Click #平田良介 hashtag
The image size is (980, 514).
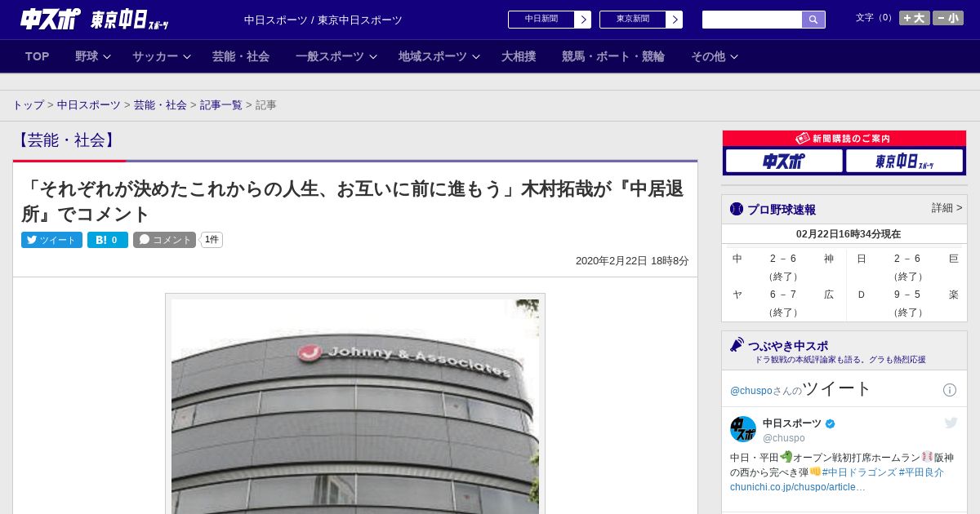pos(921,472)
